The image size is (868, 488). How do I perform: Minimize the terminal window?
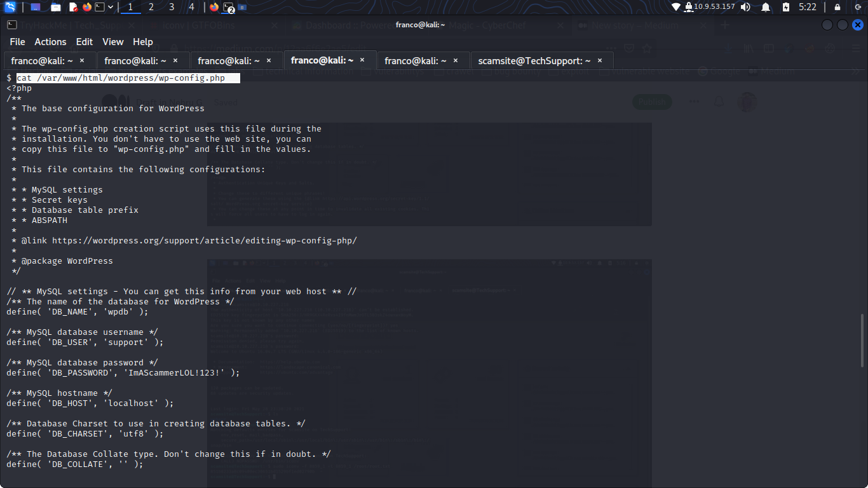[x=827, y=25]
